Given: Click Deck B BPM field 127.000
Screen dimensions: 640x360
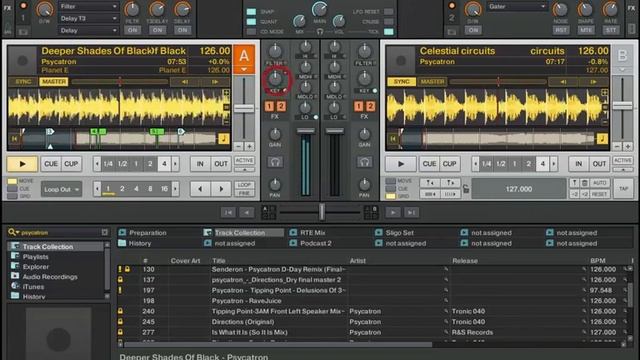Looking at the screenshot, I should [519, 189].
